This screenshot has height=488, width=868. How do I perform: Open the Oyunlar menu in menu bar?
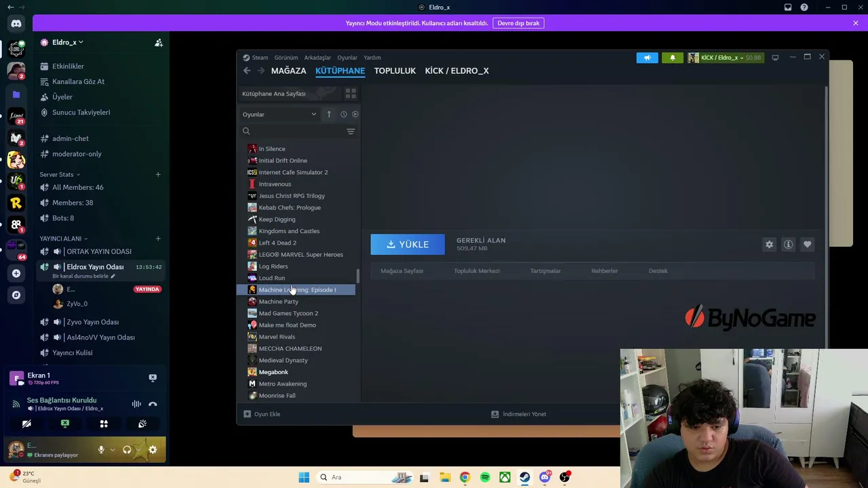(x=347, y=58)
